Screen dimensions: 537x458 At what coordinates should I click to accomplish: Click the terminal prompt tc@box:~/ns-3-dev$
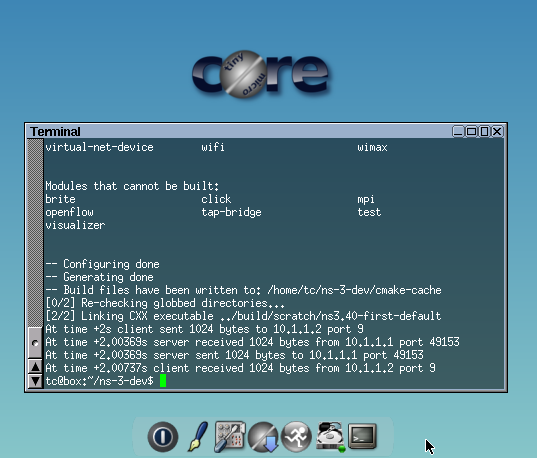(x=99, y=381)
